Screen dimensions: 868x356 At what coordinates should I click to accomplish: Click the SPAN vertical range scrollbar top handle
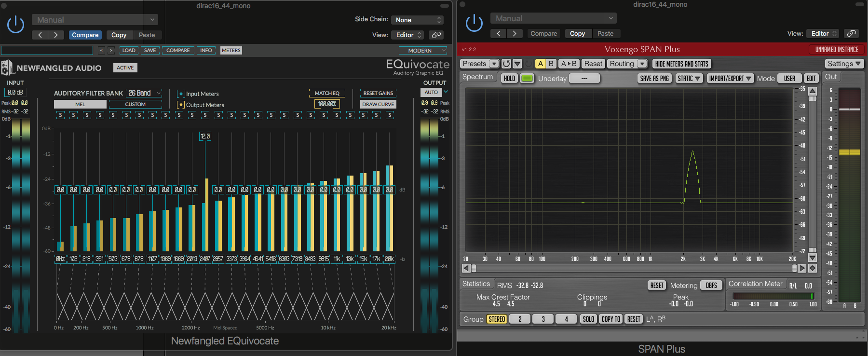[813, 98]
